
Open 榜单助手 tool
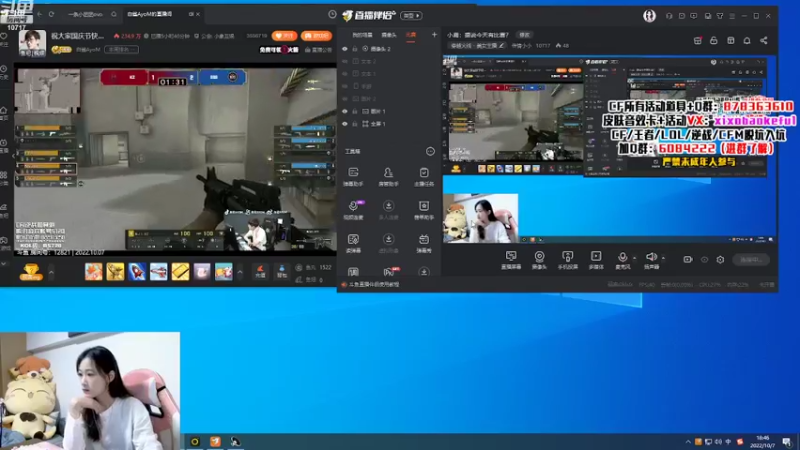[423, 210]
